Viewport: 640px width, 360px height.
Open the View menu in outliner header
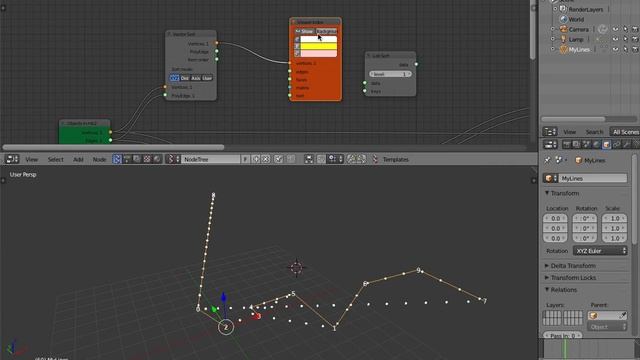pos(569,131)
